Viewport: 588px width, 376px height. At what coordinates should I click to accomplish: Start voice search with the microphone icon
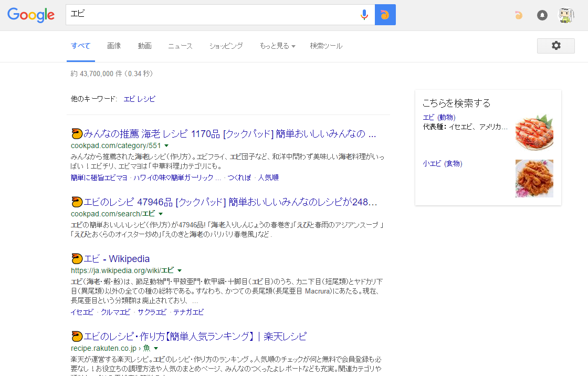coord(364,15)
